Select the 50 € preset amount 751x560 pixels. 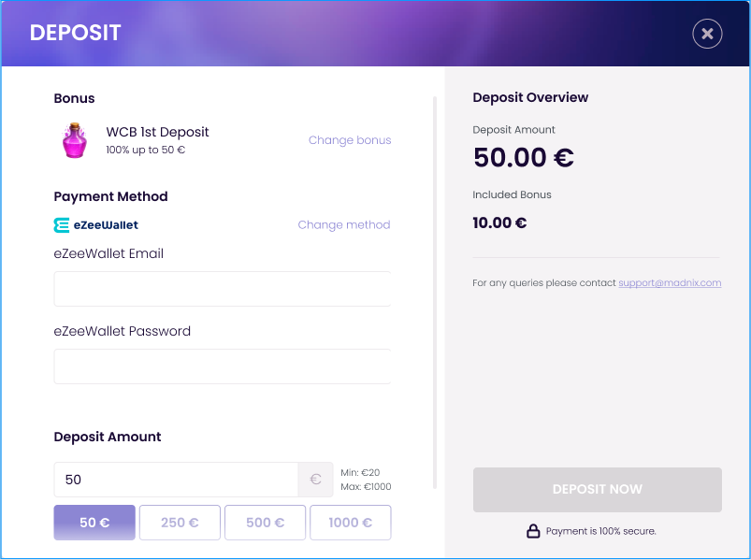coord(94,523)
